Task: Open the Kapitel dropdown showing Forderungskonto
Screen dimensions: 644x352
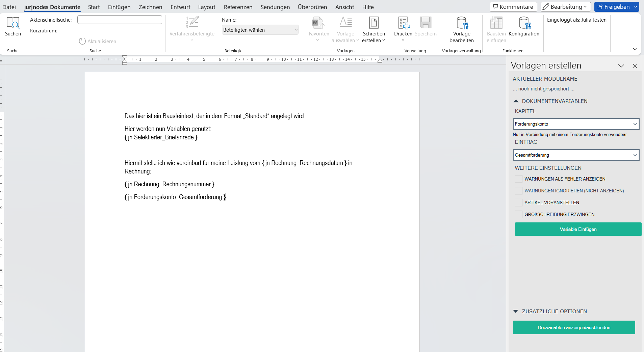Action: [576, 124]
